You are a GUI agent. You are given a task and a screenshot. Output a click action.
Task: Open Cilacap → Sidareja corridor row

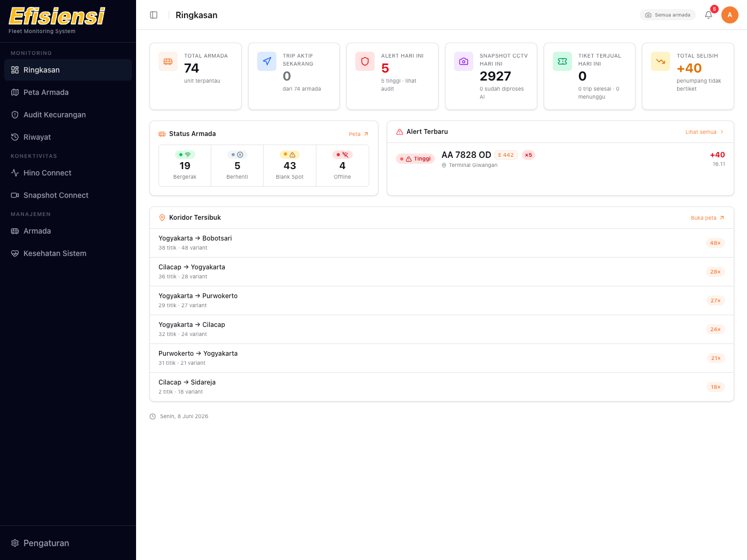pos(442,387)
